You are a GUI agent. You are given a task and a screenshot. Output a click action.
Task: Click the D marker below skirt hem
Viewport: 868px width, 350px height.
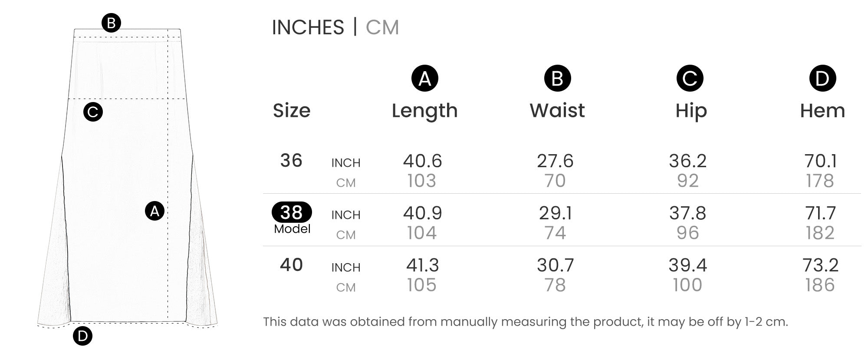click(x=82, y=336)
